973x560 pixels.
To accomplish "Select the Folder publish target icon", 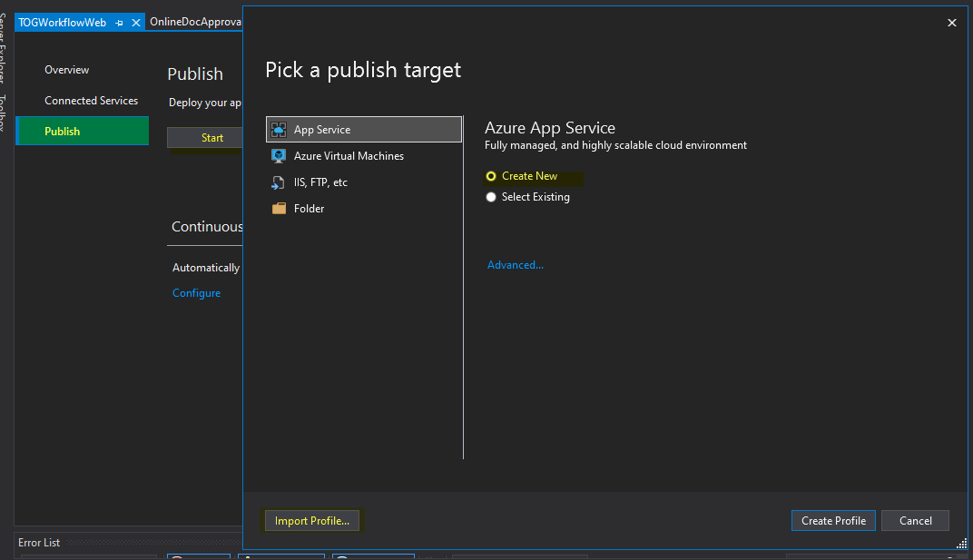I will [x=279, y=209].
